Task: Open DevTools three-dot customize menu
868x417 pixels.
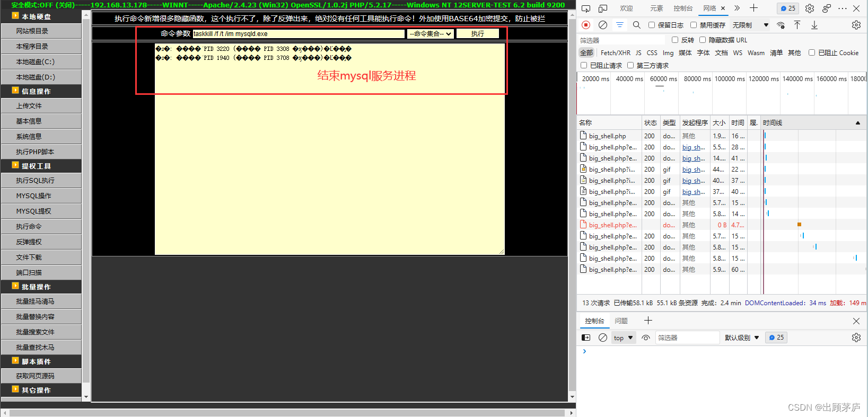Action: [843, 8]
